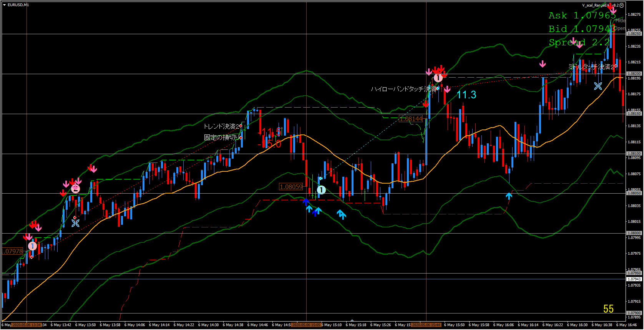This screenshot has width=644, height=330.
Task: Click the sad-face Expert Advisor status icon
Action: coord(622,5)
